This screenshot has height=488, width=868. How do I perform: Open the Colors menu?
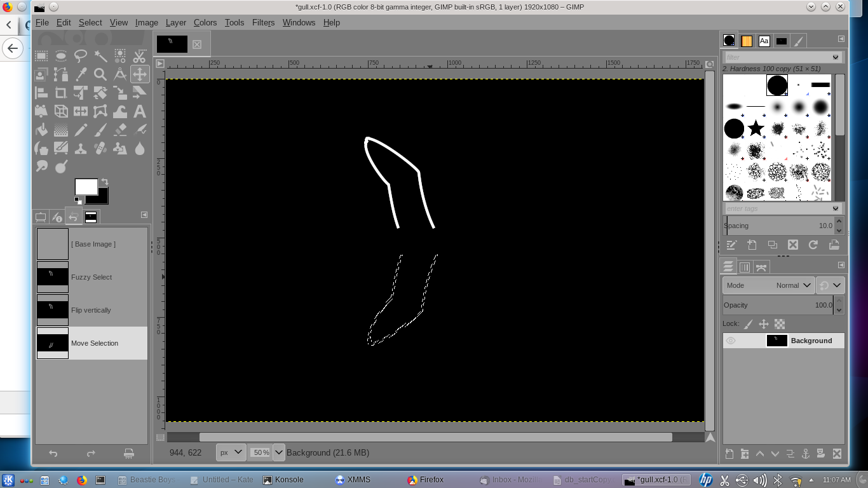pos(205,22)
